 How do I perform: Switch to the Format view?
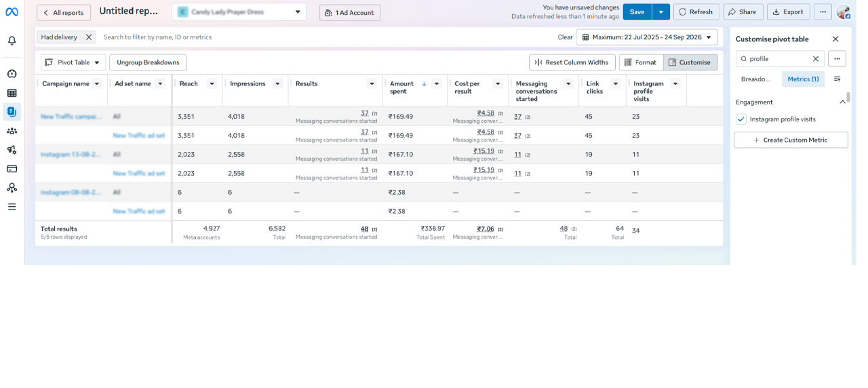click(641, 62)
